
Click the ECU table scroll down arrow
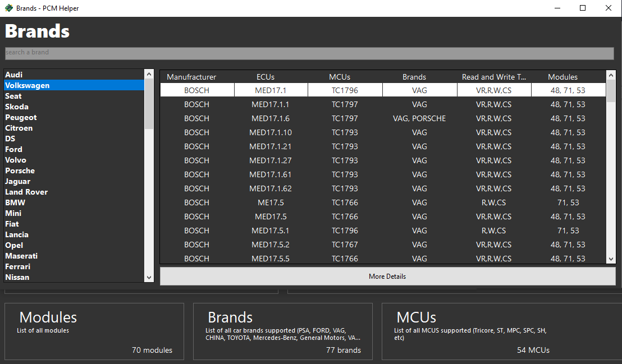611,259
